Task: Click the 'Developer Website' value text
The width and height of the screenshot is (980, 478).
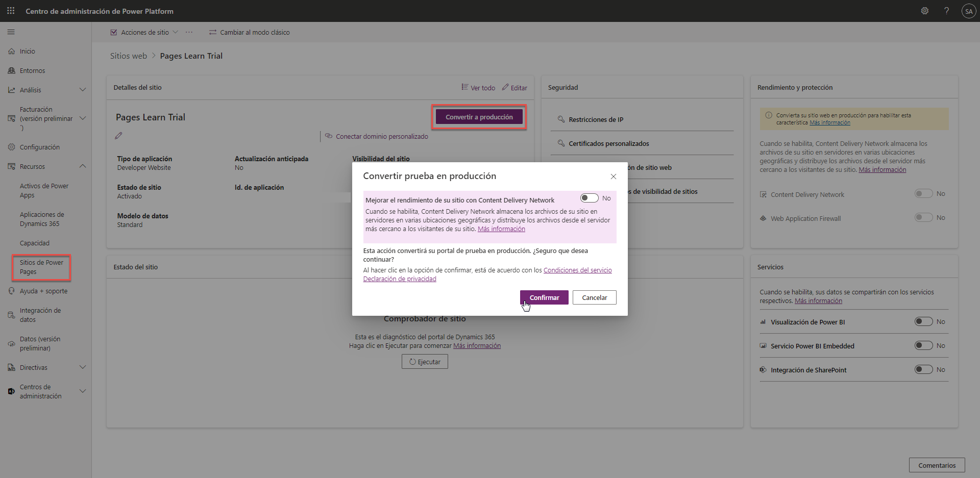Action: pos(144,168)
